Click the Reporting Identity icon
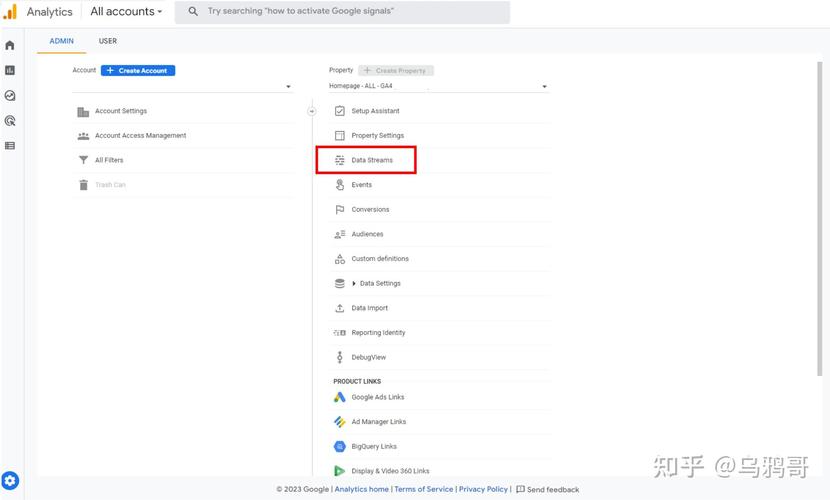This screenshot has width=830, height=500. coord(340,333)
